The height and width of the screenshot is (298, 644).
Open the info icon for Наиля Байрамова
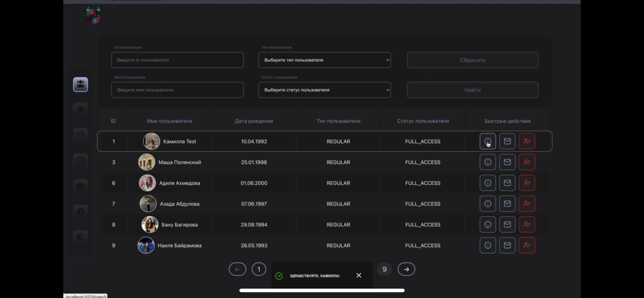488,245
